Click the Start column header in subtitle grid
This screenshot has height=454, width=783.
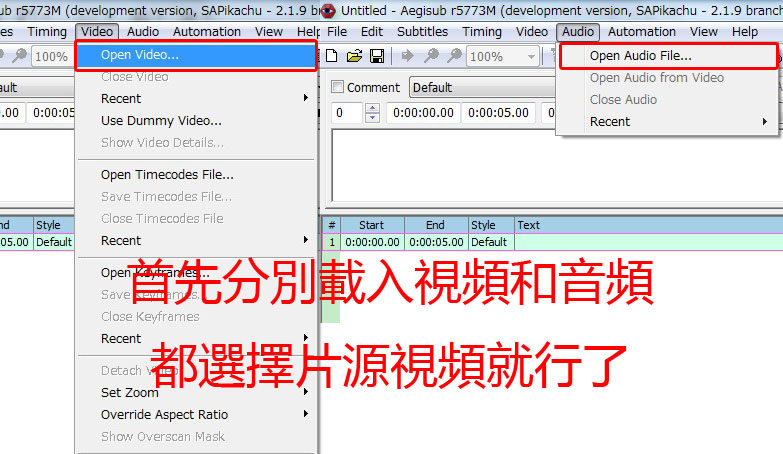[372, 225]
